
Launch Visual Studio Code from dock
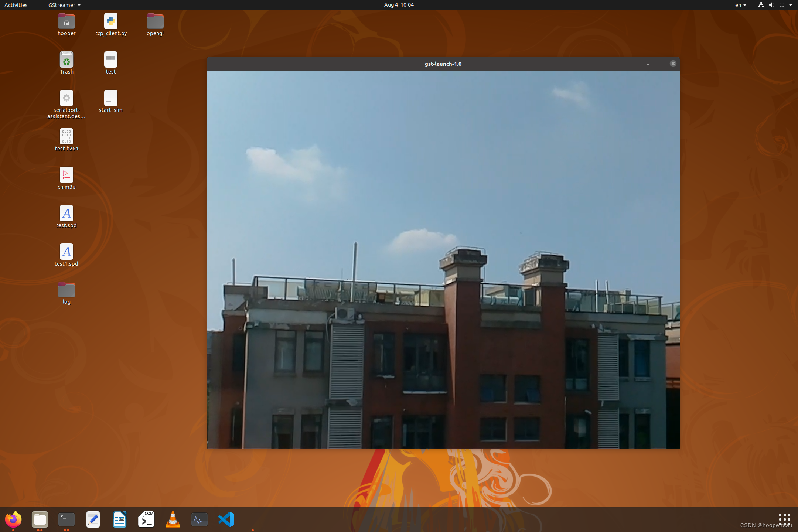(226, 519)
